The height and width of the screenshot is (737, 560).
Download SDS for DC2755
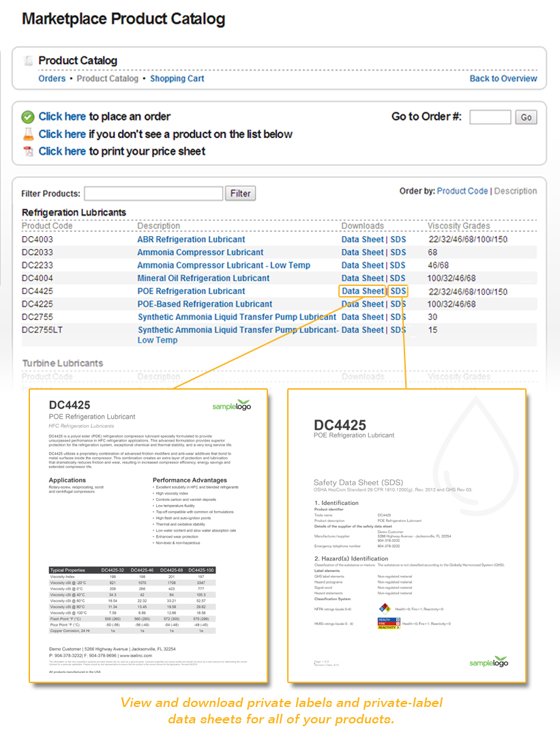(x=398, y=317)
